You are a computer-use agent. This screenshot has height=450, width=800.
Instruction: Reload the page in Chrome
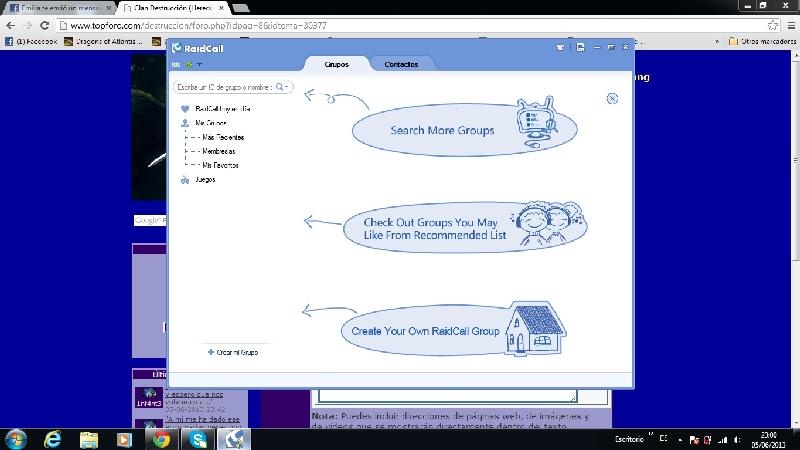[x=45, y=25]
